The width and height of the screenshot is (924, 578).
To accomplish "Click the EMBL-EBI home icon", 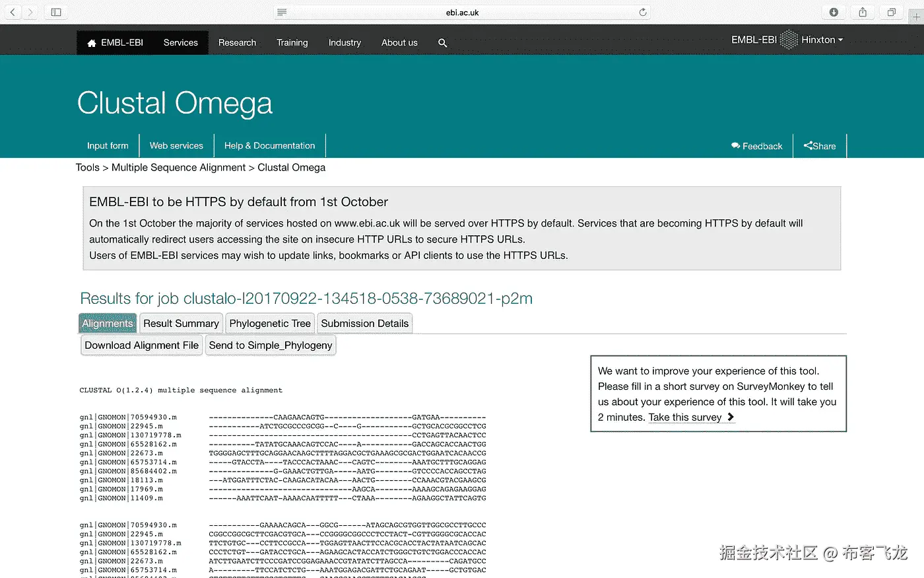I will 92,43.
